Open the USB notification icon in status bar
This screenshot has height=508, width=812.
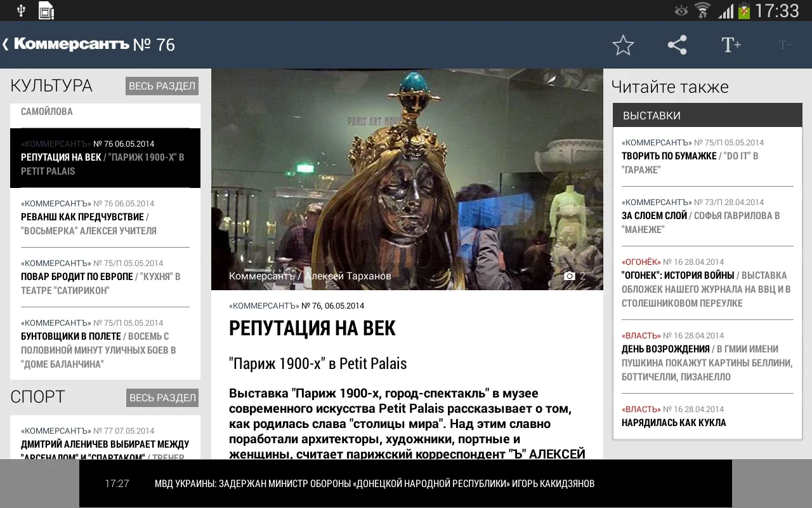point(21,10)
